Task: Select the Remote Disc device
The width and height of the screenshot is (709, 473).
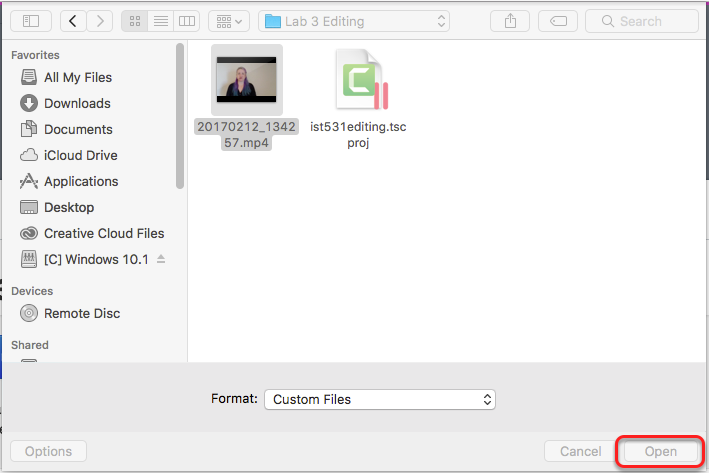Action: pos(81,313)
